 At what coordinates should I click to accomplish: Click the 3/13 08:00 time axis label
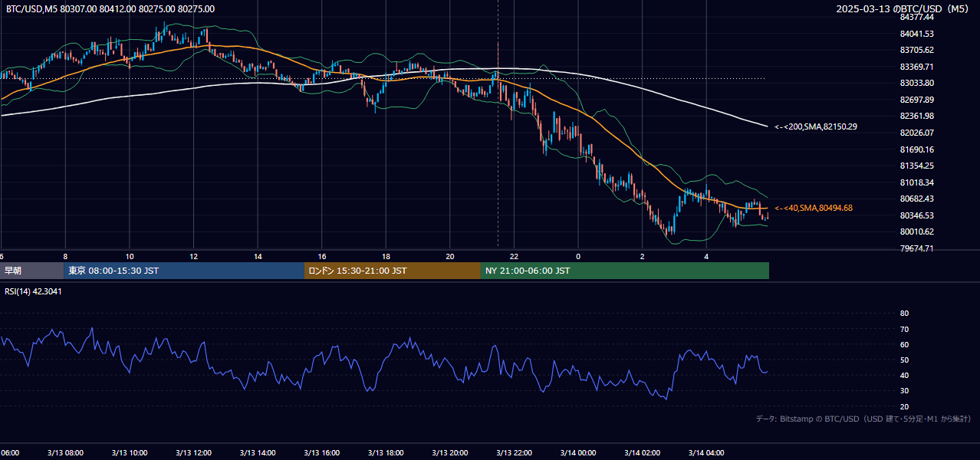pyautogui.click(x=65, y=453)
